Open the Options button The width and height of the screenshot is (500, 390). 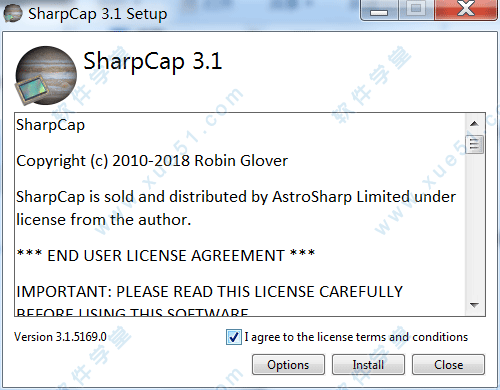click(288, 365)
